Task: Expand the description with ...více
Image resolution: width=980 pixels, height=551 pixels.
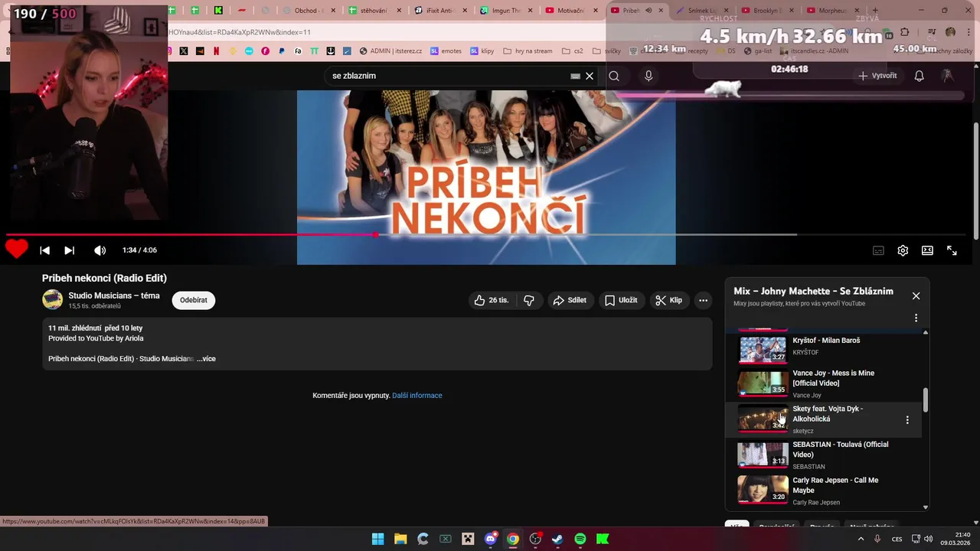Action: pyautogui.click(x=206, y=358)
